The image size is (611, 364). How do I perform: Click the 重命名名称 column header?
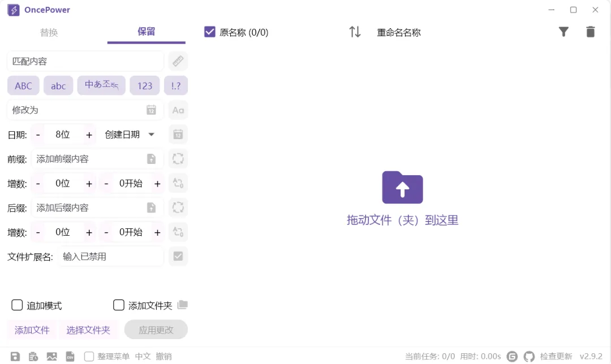pyautogui.click(x=399, y=33)
